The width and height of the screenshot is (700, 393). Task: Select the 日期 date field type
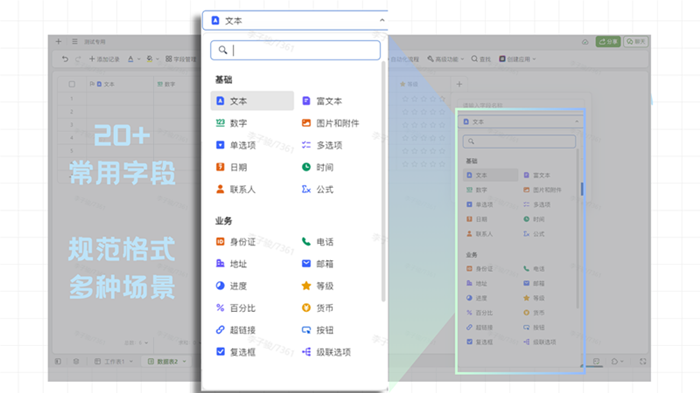click(232, 167)
